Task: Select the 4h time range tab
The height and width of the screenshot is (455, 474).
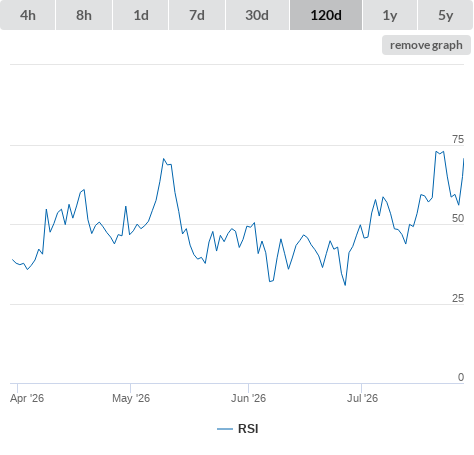Action: coord(28,15)
